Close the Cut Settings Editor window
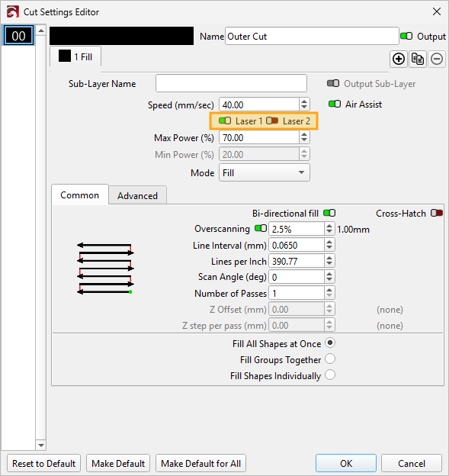This screenshot has height=476, width=449. pyautogui.click(x=437, y=12)
